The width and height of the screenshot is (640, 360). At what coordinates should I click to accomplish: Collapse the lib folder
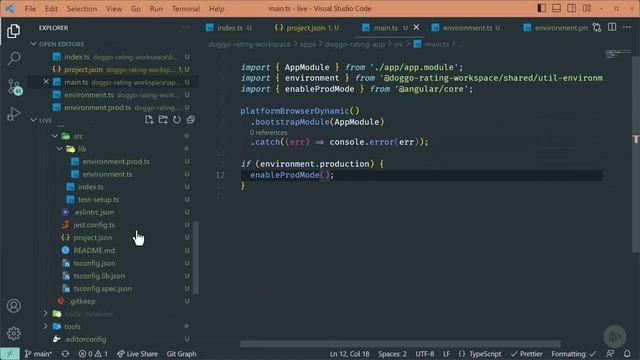pyautogui.click(x=60, y=149)
